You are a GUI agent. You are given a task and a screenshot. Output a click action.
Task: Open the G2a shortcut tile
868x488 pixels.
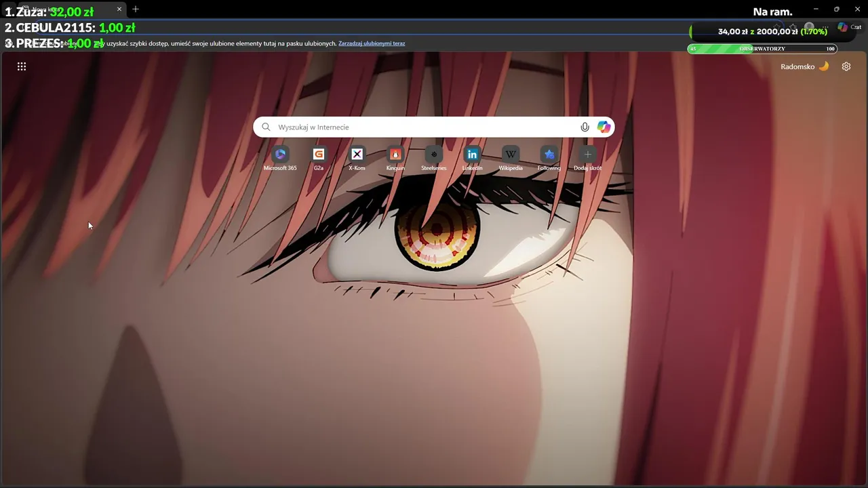point(319,159)
